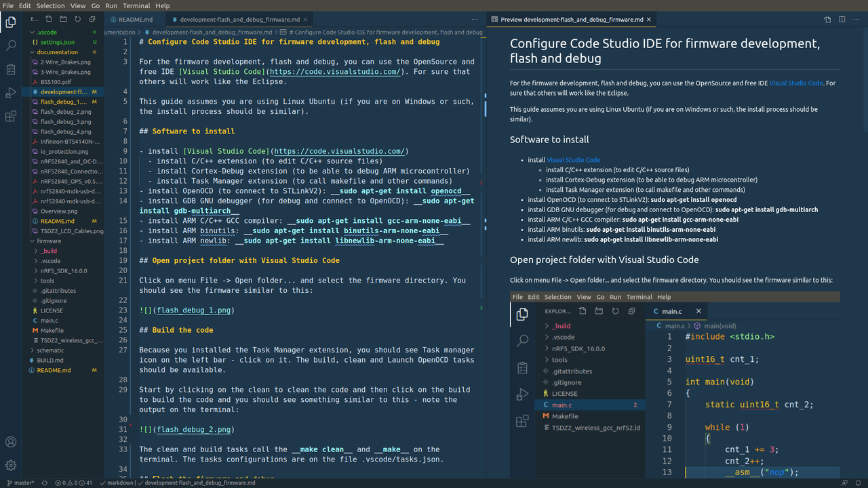Screen dimensions: 868x488
Task: Select the Preview development-flash_and_debug_firmware.md tab
Action: tap(571, 20)
